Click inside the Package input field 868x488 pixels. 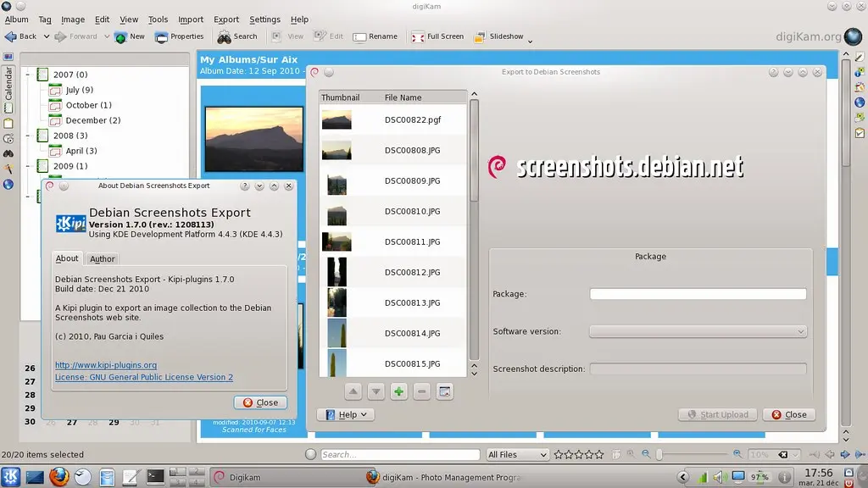coord(697,293)
